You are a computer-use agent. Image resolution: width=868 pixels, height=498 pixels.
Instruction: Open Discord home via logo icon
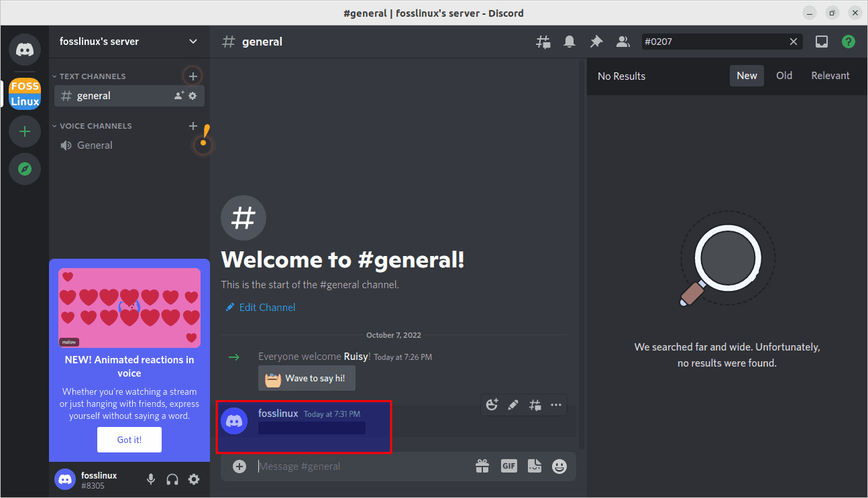coord(25,50)
